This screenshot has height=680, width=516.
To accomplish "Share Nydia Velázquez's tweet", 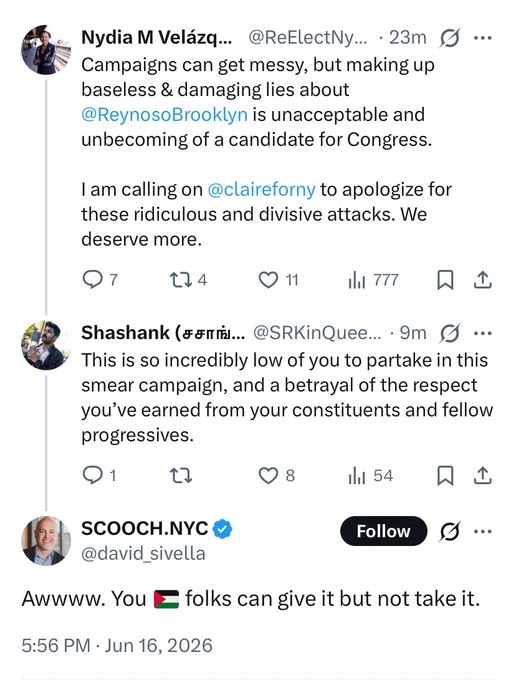I will coord(482,280).
